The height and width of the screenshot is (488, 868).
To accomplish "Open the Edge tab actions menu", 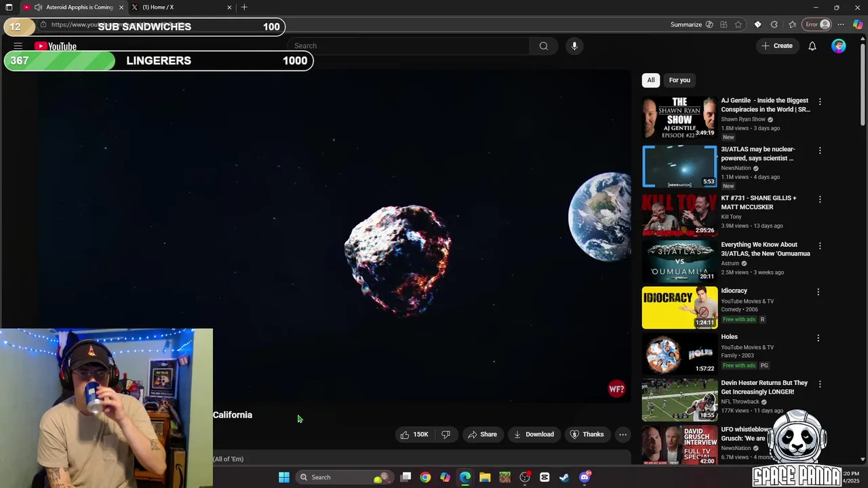I will (9, 7).
